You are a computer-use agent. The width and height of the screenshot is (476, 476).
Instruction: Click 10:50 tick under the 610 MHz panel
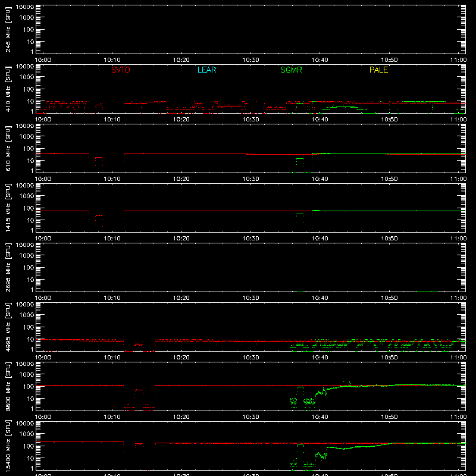(389, 179)
